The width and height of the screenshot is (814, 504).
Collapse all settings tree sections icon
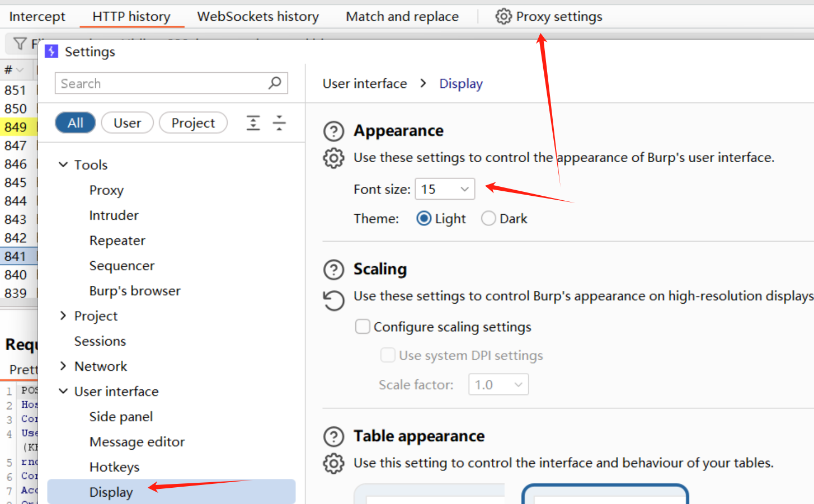tap(279, 123)
